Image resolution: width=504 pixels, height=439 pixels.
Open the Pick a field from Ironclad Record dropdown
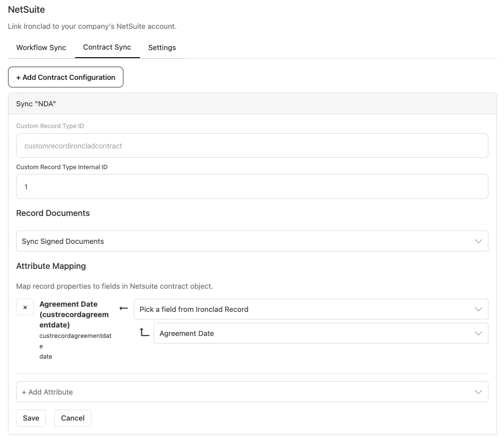pyautogui.click(x=311, y=309)
